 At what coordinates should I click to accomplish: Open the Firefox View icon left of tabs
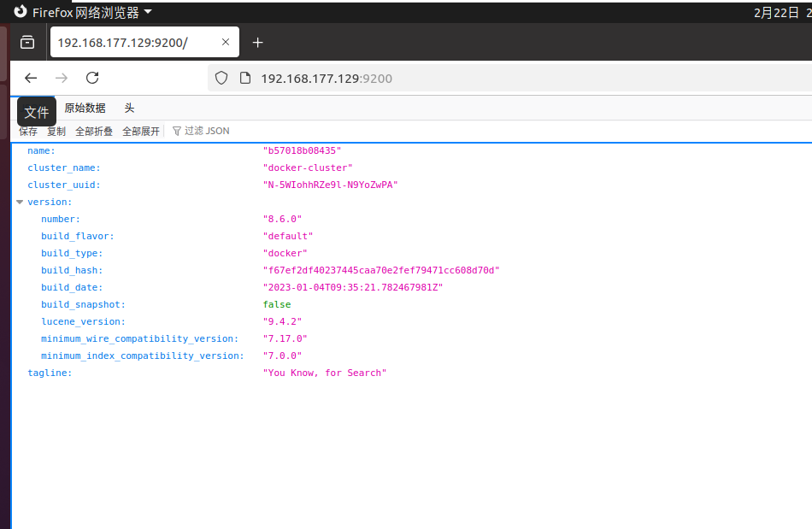(27, 43)
